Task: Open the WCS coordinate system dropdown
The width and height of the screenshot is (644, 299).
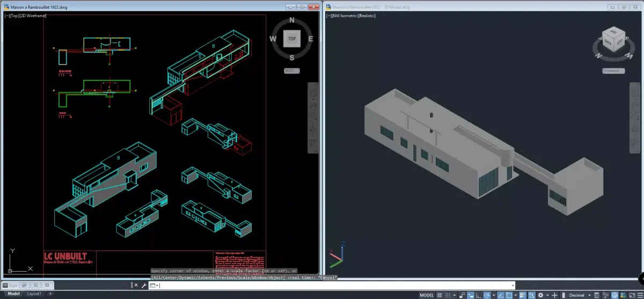Action: pos(292,71)
